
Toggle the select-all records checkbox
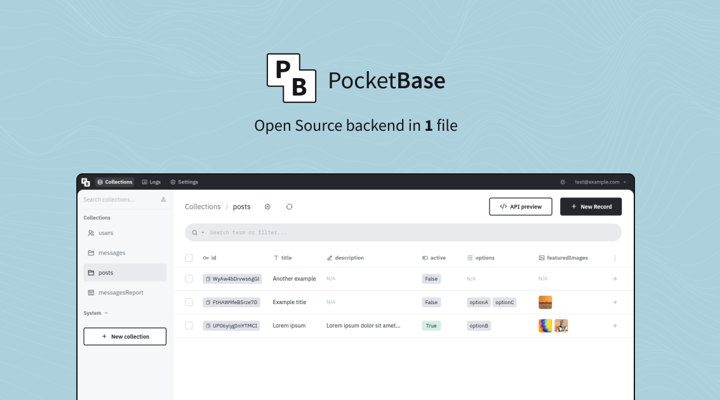(x=189, y=258)
